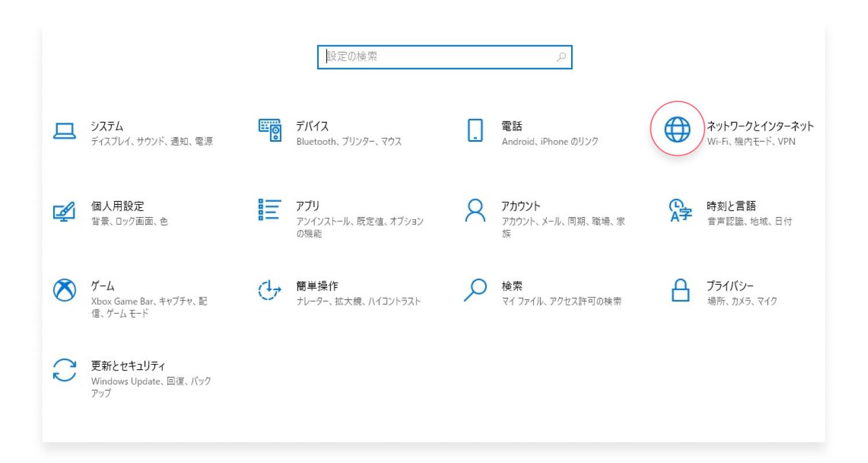This screenshot has height=463, width=868.
Task: Open the アカウント settings title
Action: 521,206
